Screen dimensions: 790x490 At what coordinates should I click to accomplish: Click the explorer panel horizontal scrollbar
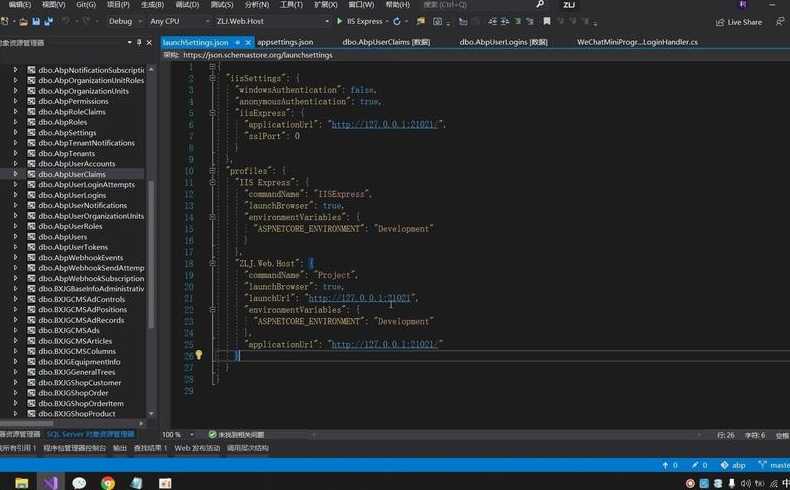pos(28,424)
